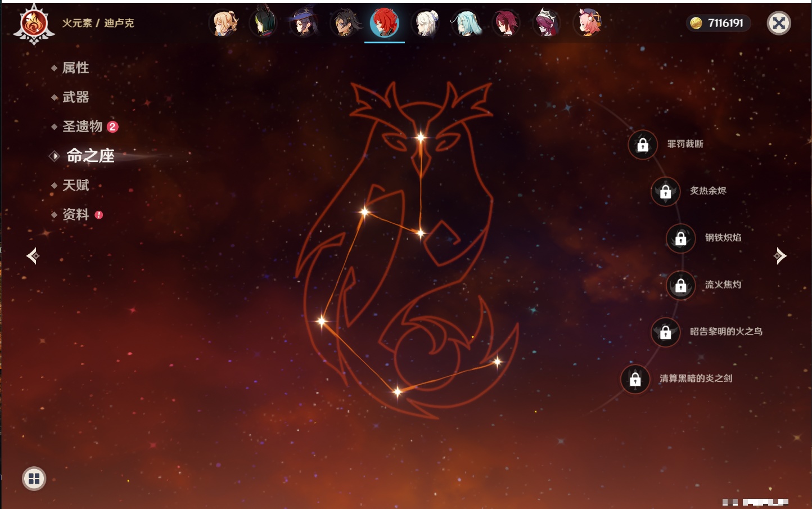This screenshot has height=509, width=812.
Task: Click the Mora coin balance 7116191
Action: pos(719,23)
